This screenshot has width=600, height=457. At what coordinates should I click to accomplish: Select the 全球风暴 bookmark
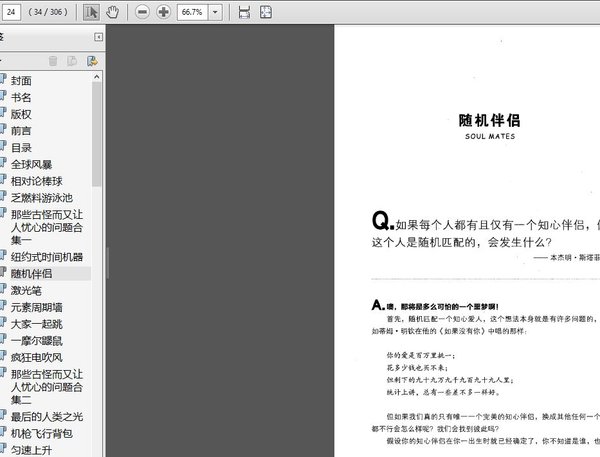click(x=31, y=165)
